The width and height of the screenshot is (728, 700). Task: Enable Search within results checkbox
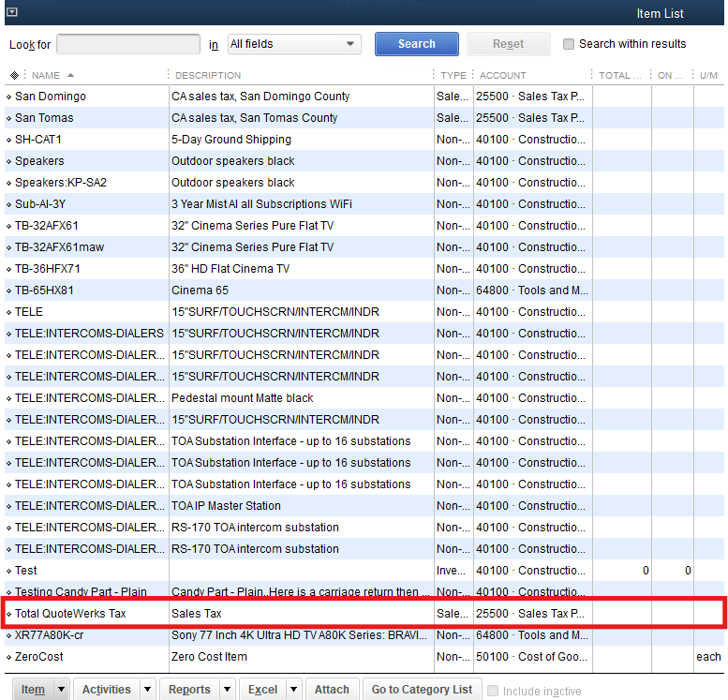tap(569, 44)
